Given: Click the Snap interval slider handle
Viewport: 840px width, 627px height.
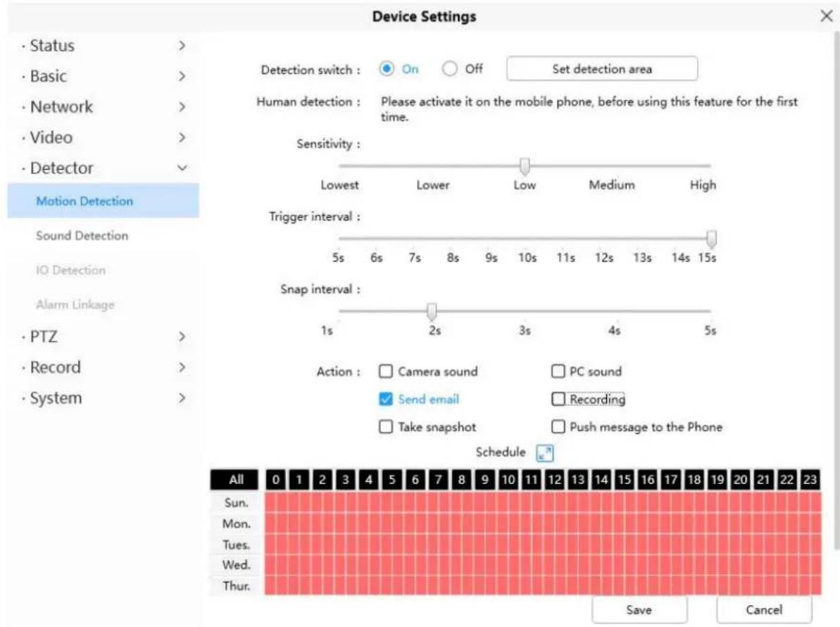Looking at the screenshot, I should pos(432,311).
